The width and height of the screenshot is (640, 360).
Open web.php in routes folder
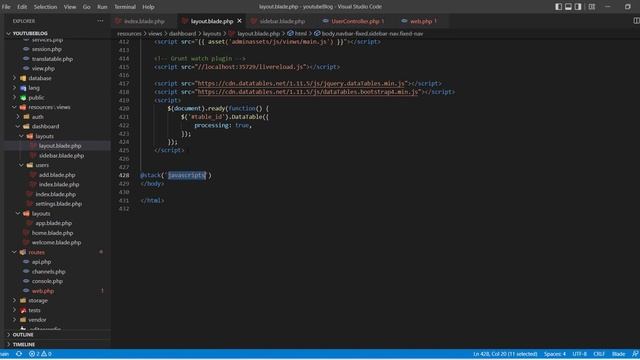43,291
